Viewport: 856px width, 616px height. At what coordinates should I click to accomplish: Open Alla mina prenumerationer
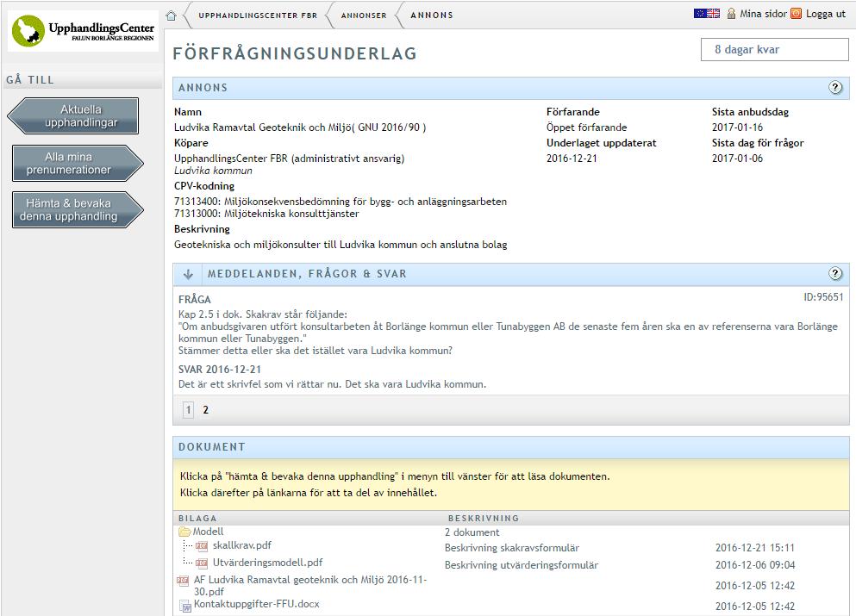(x=78, y=163)
